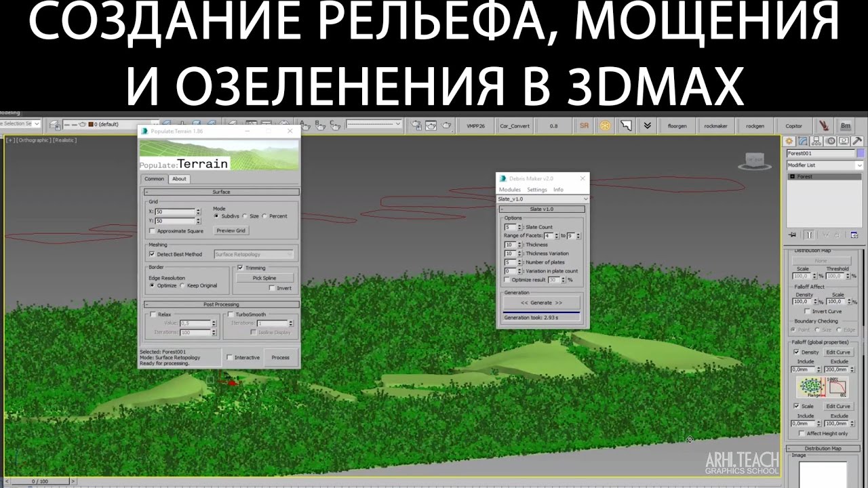This screenshot has width=868, height=488.
Task: Open the Display command panel tab
Action: (x=844, y=141)
